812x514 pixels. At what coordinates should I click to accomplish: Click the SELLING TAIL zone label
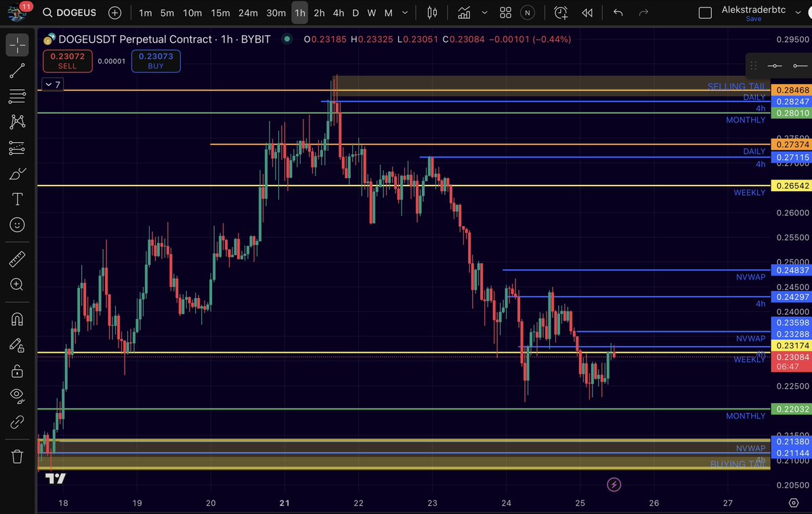736,87
